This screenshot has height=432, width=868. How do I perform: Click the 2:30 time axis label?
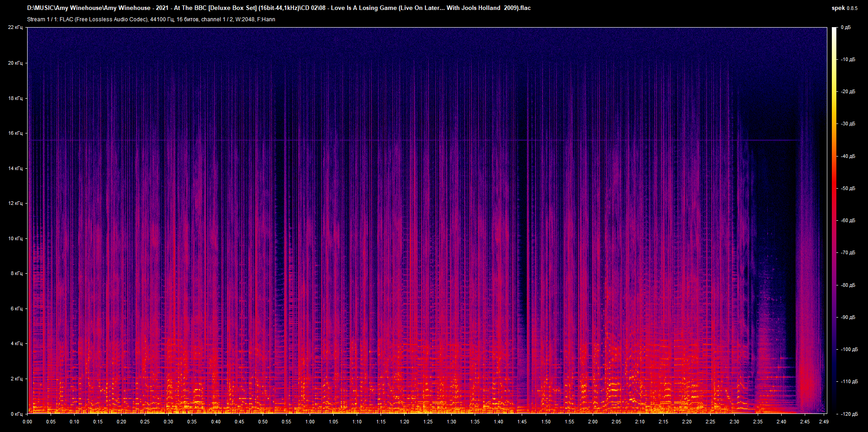(734, 422)
